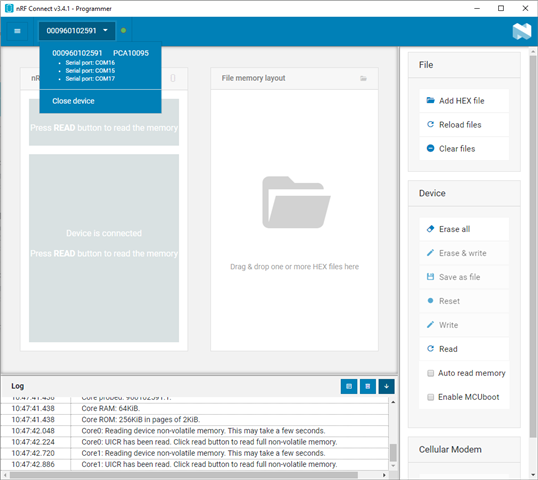
Task: Click the first log toolbar icon button
Action: tap(349, 386)
